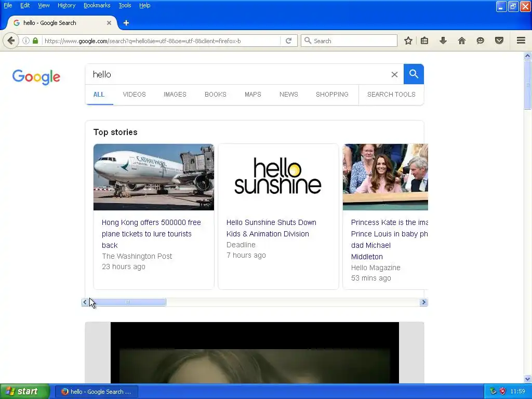Open the History menu
Screen dimensions: 532x399
66,5
